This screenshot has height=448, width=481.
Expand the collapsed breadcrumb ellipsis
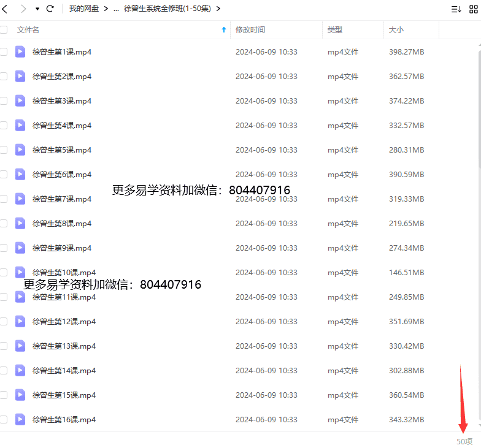117,9
